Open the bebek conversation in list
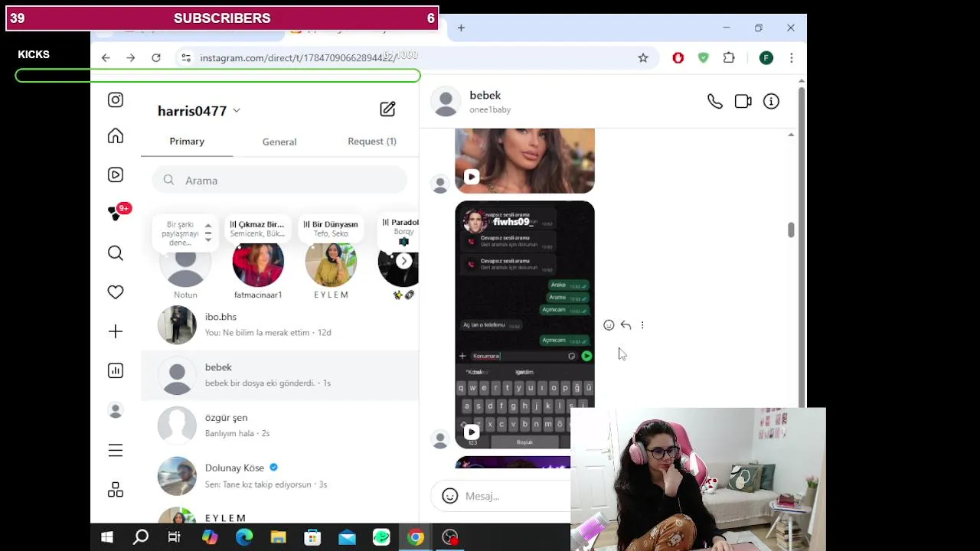980x551 pixels. pyautogui.click(x=279, y=375)
